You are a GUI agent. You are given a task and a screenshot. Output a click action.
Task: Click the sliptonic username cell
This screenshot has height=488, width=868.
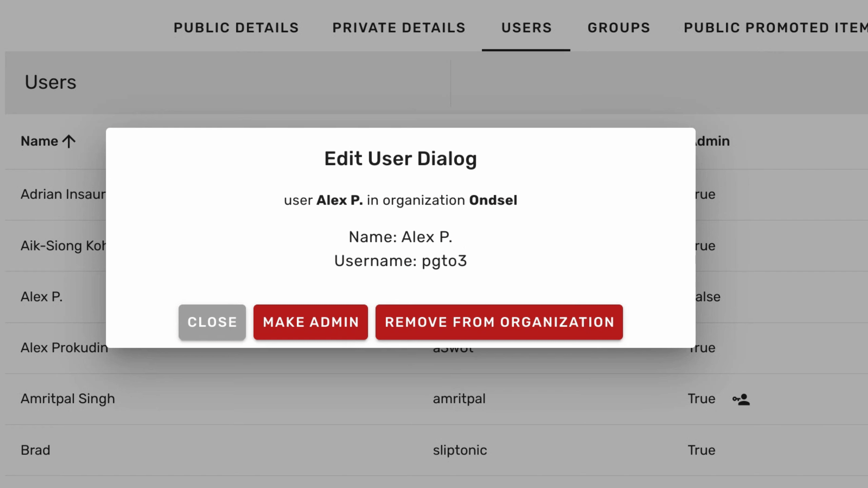tap(459, 450)
